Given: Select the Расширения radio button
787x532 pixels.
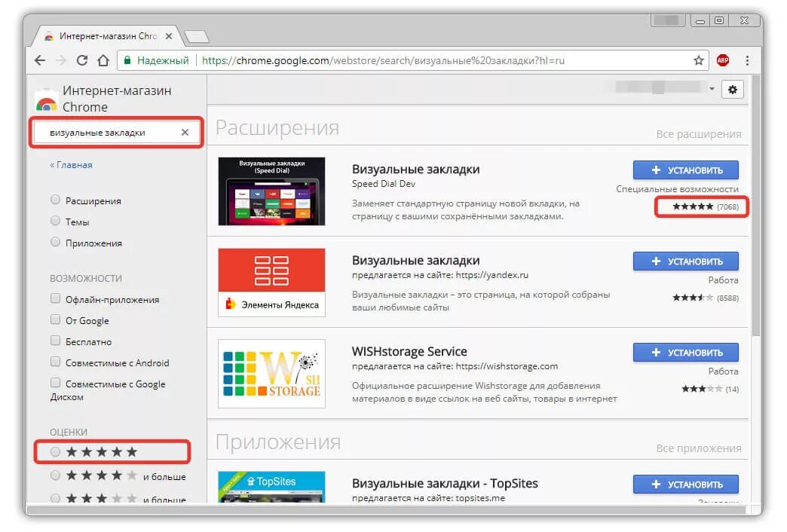Looking at the screenshot, I should tap(55, 200).
